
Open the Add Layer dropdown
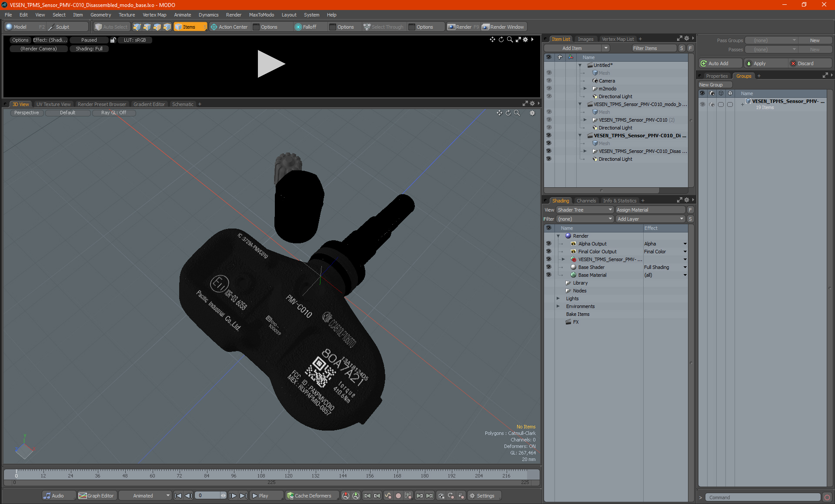pos(650,219)
